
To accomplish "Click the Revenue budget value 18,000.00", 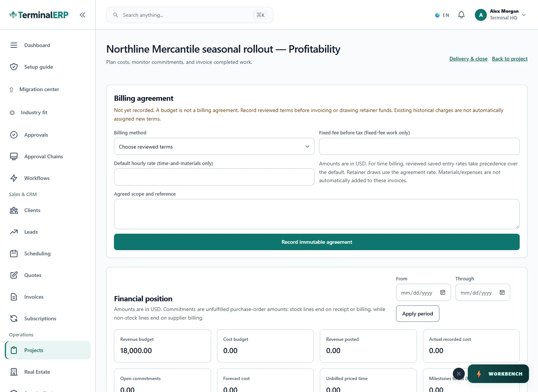I will [136, 351].
